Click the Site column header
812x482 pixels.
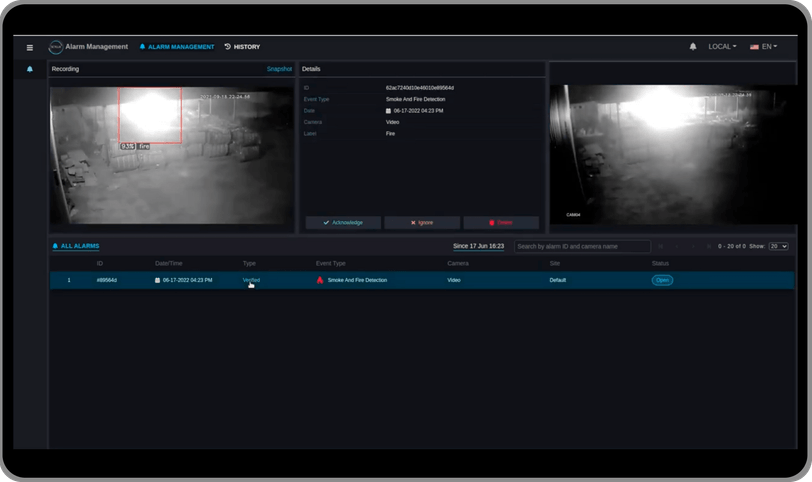coord(555,264)
